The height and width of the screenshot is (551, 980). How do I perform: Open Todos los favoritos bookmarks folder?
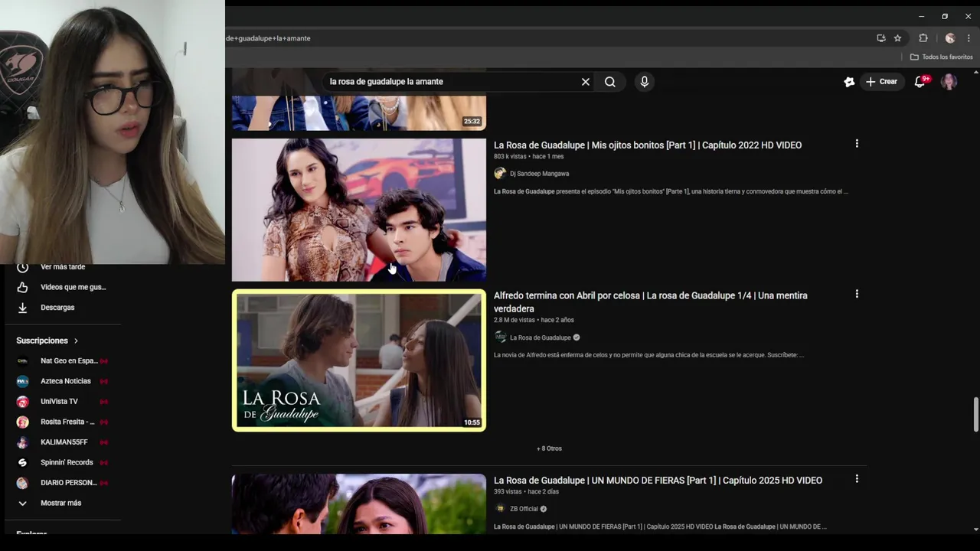[x=941, y=57]
